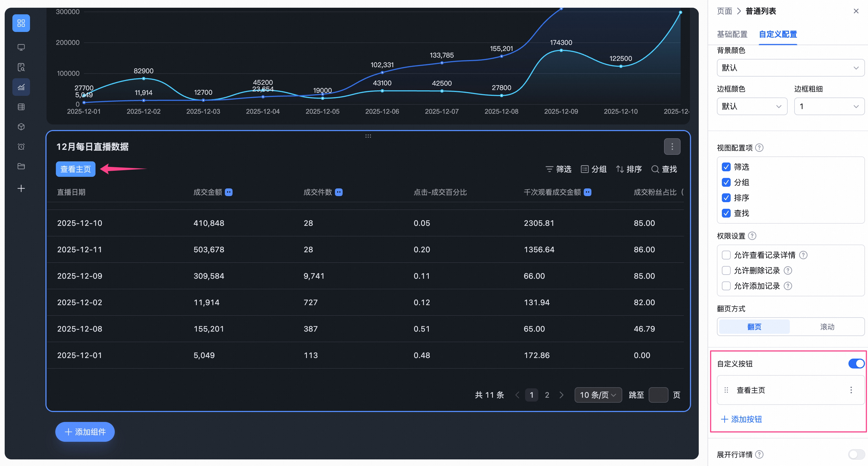Expand the 背景颜色 dropdown

790,68
